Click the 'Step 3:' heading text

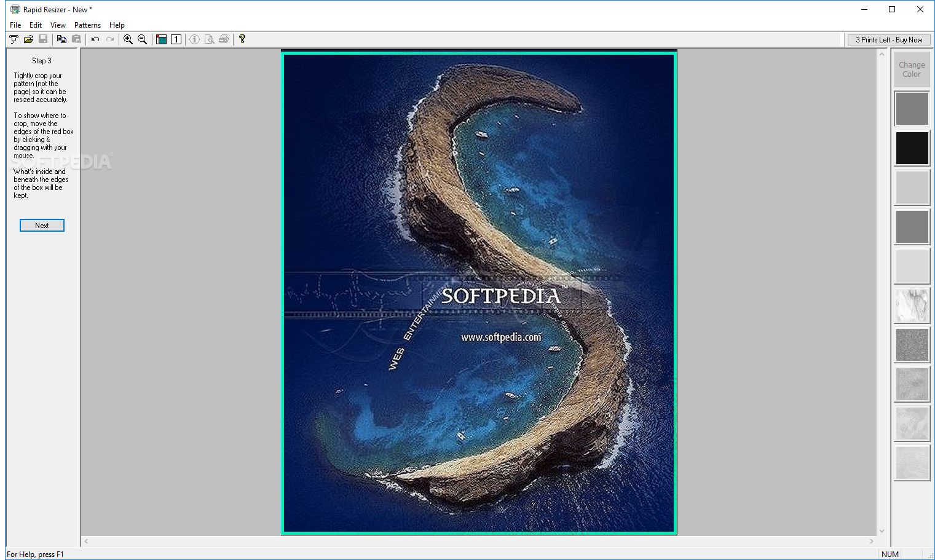click(x=42, y=61)
